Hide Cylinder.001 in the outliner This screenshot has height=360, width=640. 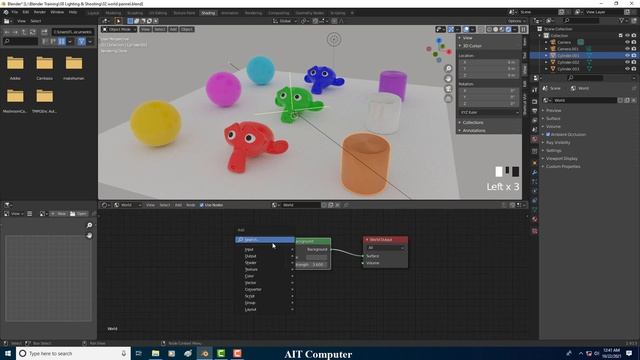pyautogui.click(x=627, y=56)
